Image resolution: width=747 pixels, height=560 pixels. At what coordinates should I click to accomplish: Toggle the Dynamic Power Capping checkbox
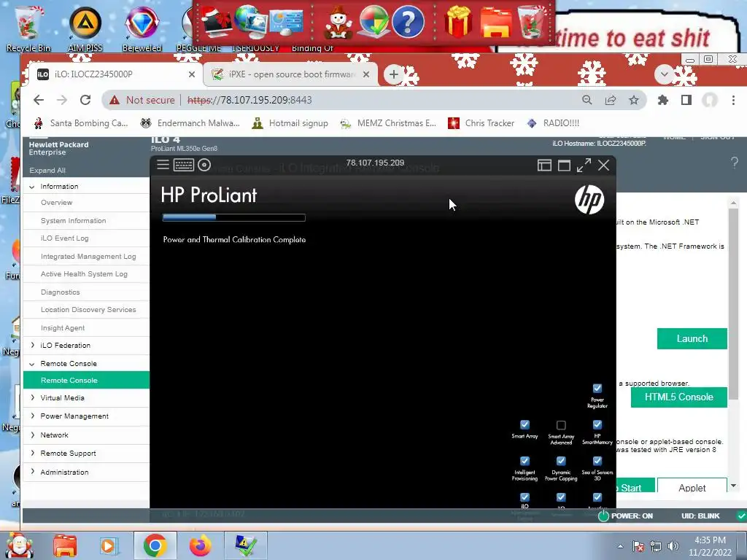point(561,461)
